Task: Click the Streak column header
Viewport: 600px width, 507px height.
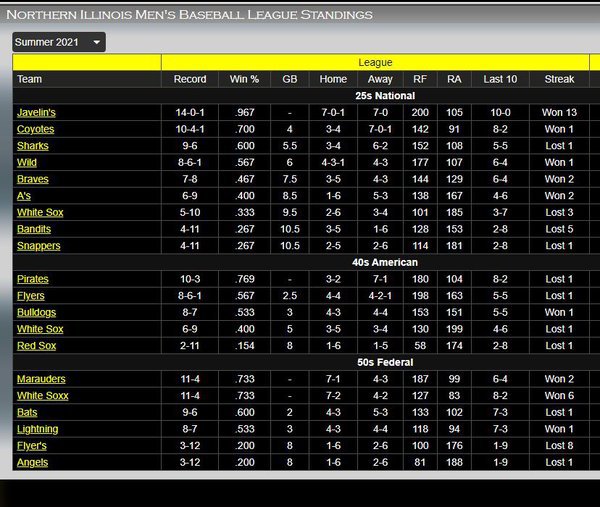Action: 559,79
